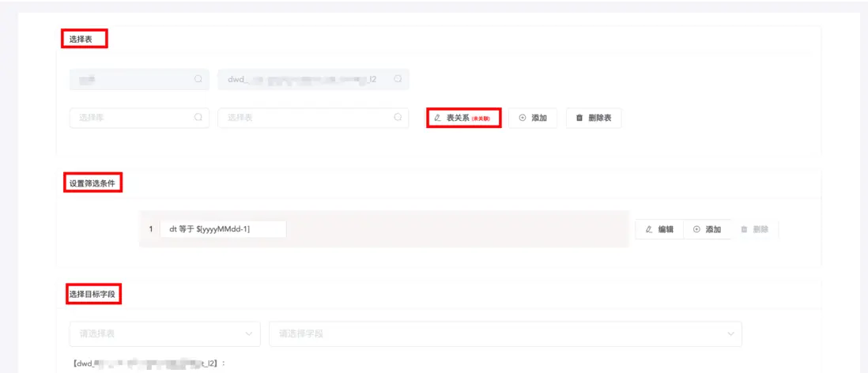Focus the empty 选择表 search input

tap(304, 118)
